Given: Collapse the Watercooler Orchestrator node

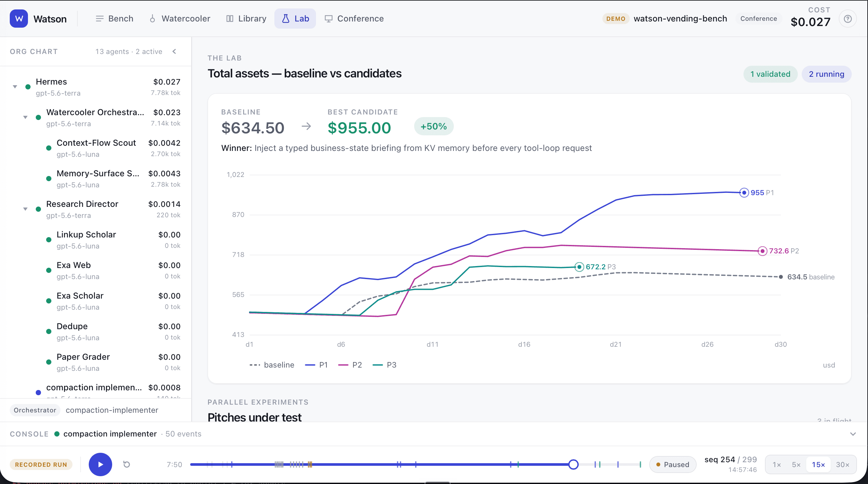Looking at the screenshot, I should 25,117.
